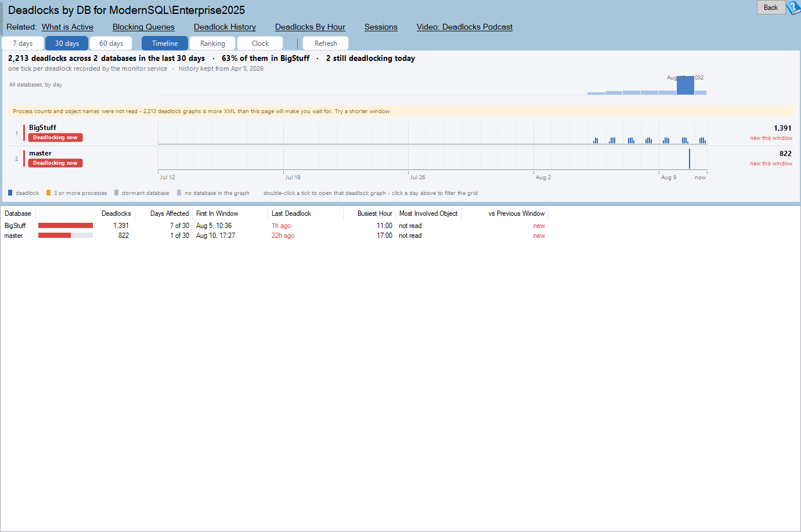Select master row in grid
This screenshot has height=532, width=801.
[275, 236]
